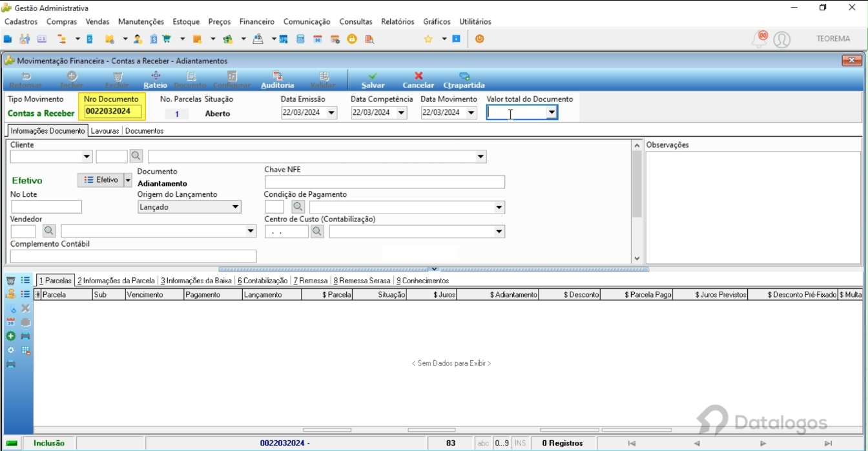Click the Vendedor search magnifier icon
The height and width of the screenshot is (451, 868).
[49, 231]
